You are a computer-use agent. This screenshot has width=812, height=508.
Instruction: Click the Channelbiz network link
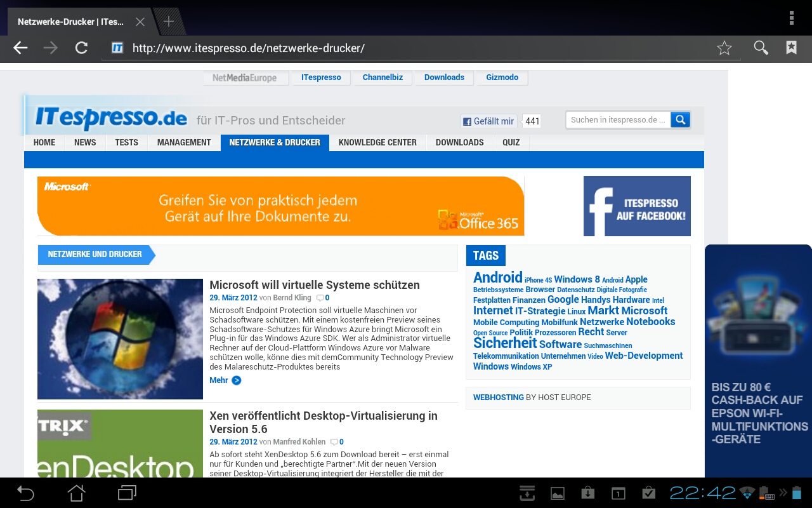click(383, 77)
